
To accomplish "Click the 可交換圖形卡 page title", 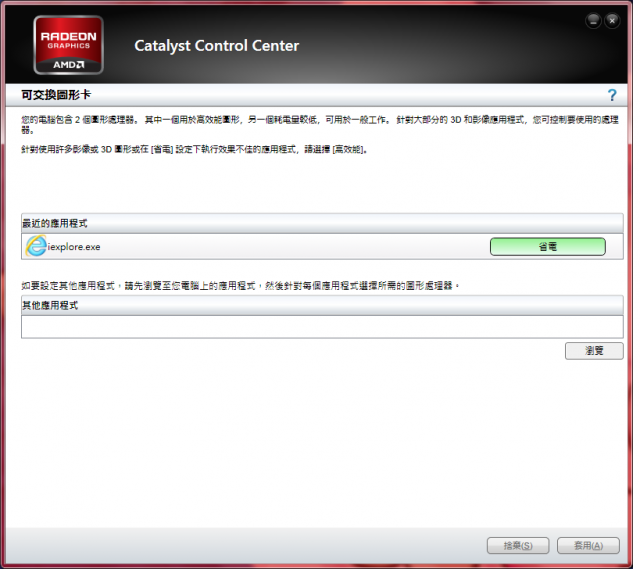I will pos(56,95).
